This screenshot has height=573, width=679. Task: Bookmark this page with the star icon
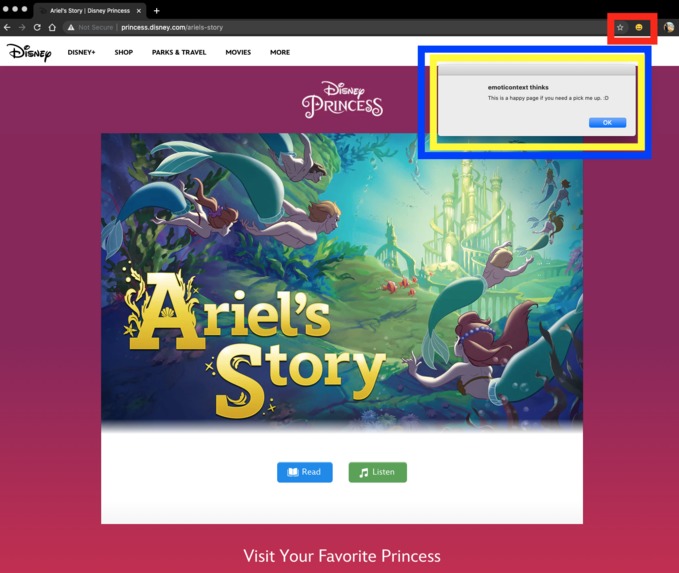(x=620, y=27)
